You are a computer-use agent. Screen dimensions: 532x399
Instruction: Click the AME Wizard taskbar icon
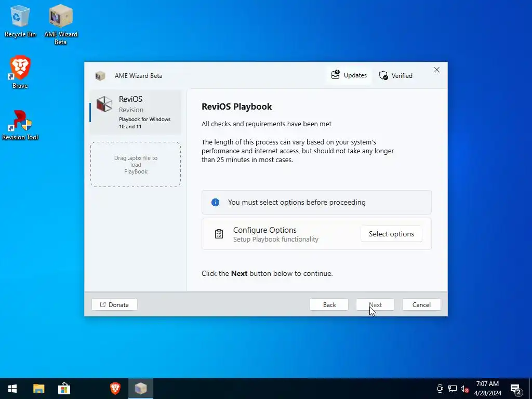[x=141, y=389]
